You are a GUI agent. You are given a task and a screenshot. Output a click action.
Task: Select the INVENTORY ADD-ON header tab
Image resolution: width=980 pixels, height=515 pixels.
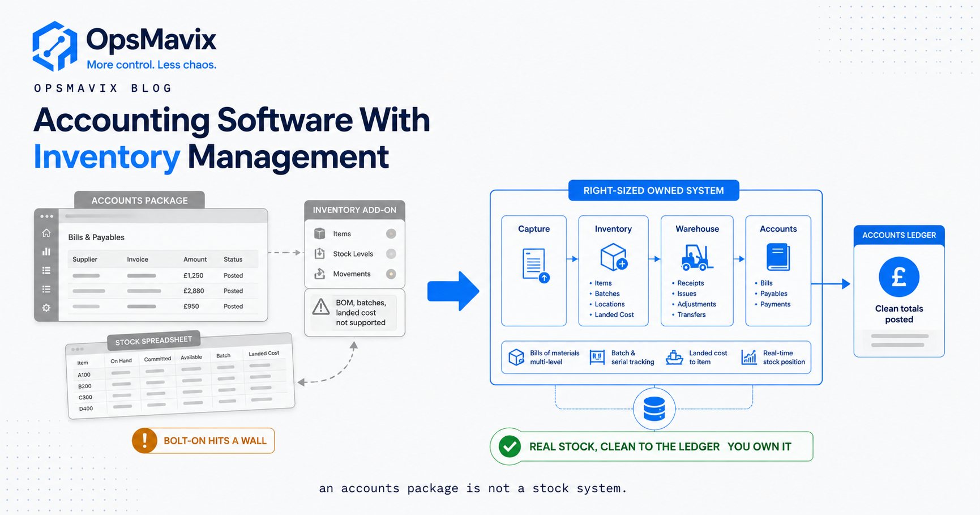[x=354, y=210]
